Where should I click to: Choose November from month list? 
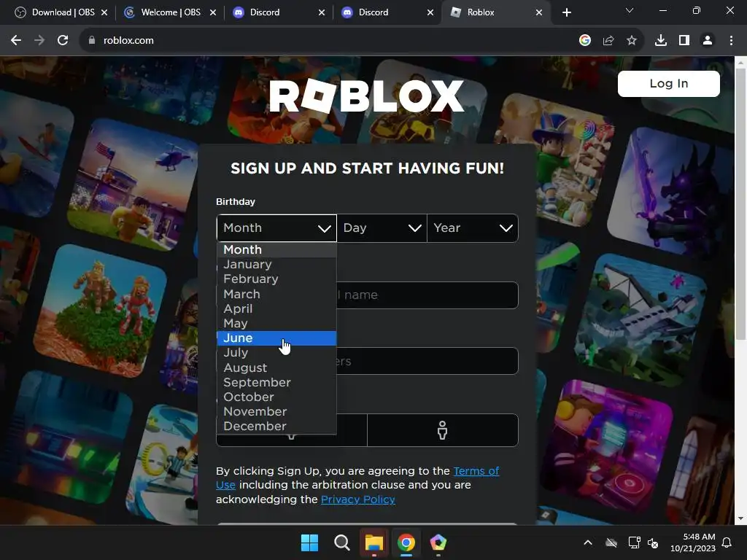276,411
